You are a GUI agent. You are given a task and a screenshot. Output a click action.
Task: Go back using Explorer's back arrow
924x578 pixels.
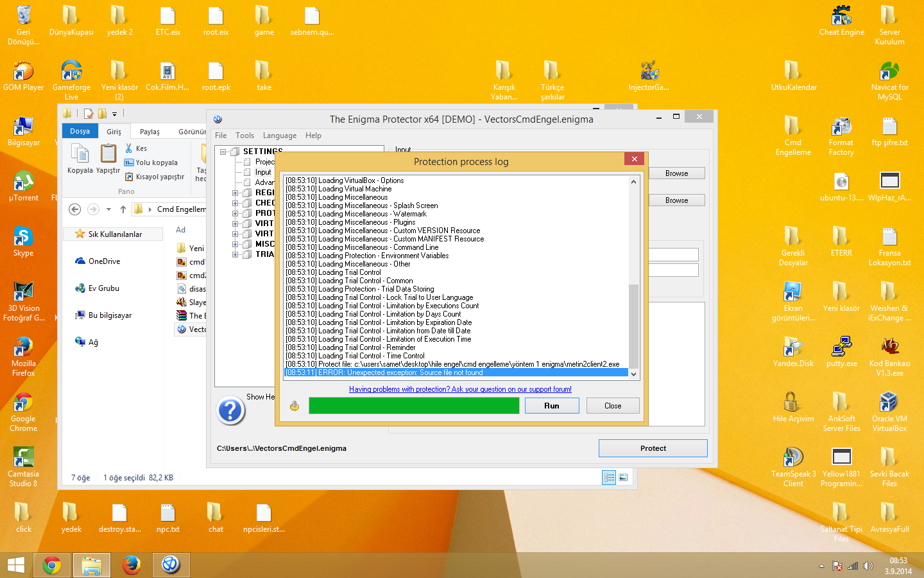[x=75, y=209]
